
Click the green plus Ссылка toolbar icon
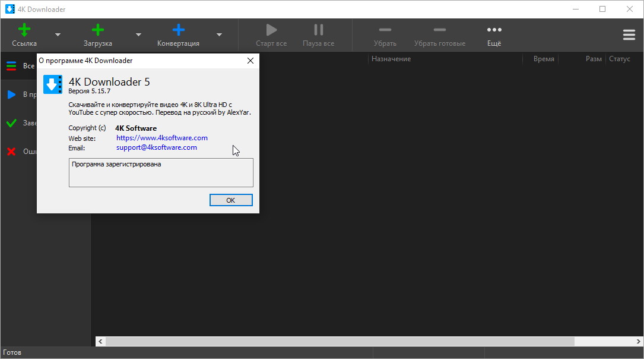coord(24,30)
